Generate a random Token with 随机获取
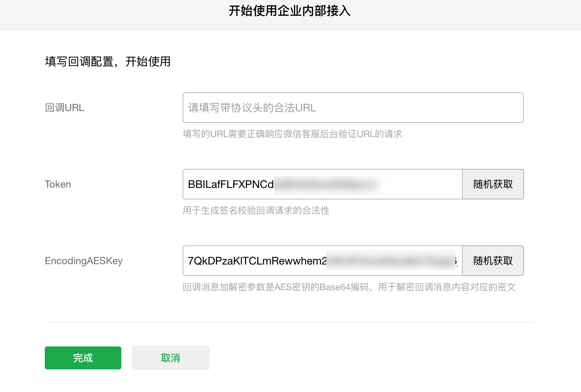This screenshot has height=392, width=581. [x=493, y=184]
